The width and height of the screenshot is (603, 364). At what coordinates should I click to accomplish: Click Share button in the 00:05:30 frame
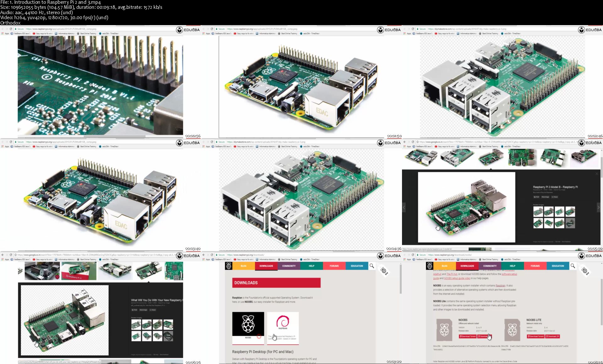555,197
